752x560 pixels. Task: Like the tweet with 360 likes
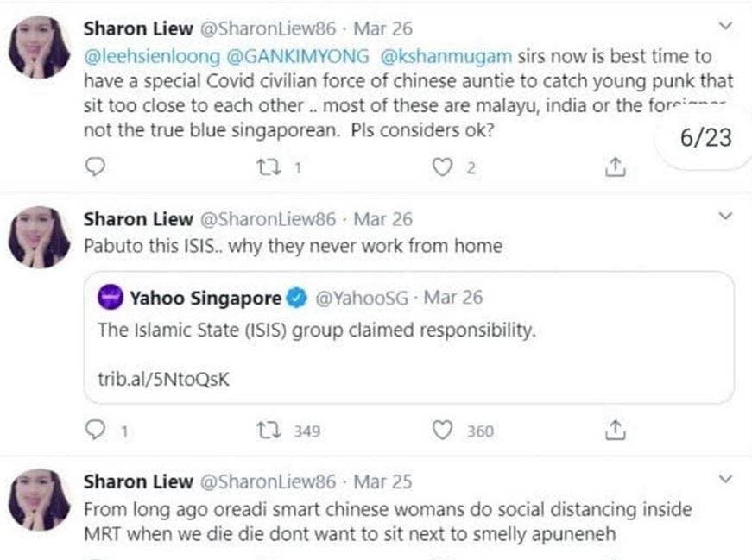tap(443, 430)
